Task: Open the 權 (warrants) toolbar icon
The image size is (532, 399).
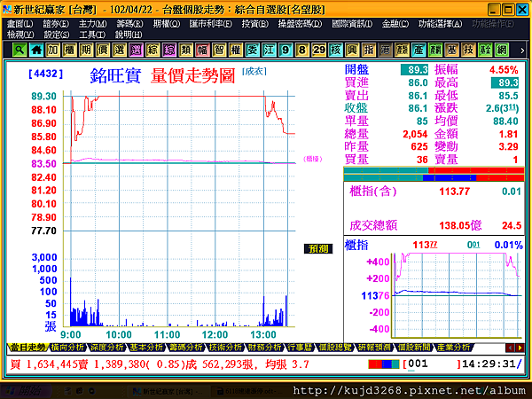Action: tap(236, 51)
